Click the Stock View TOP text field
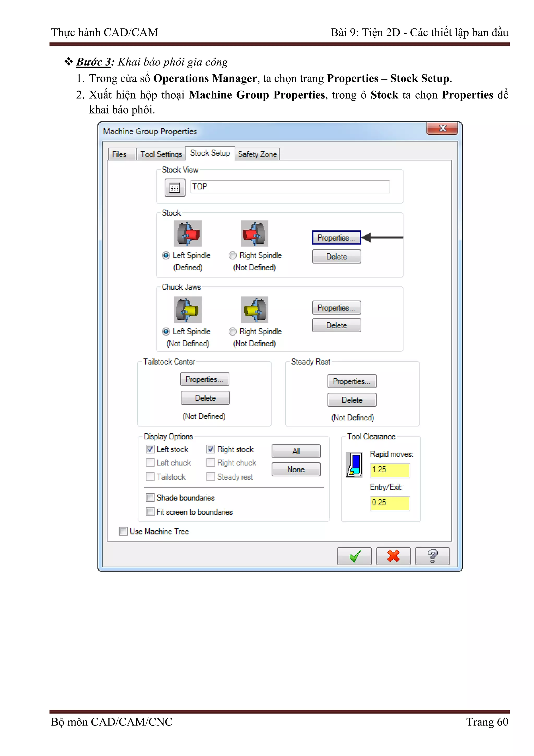This screenshot has height=756, width=534. tap(290, 187)
